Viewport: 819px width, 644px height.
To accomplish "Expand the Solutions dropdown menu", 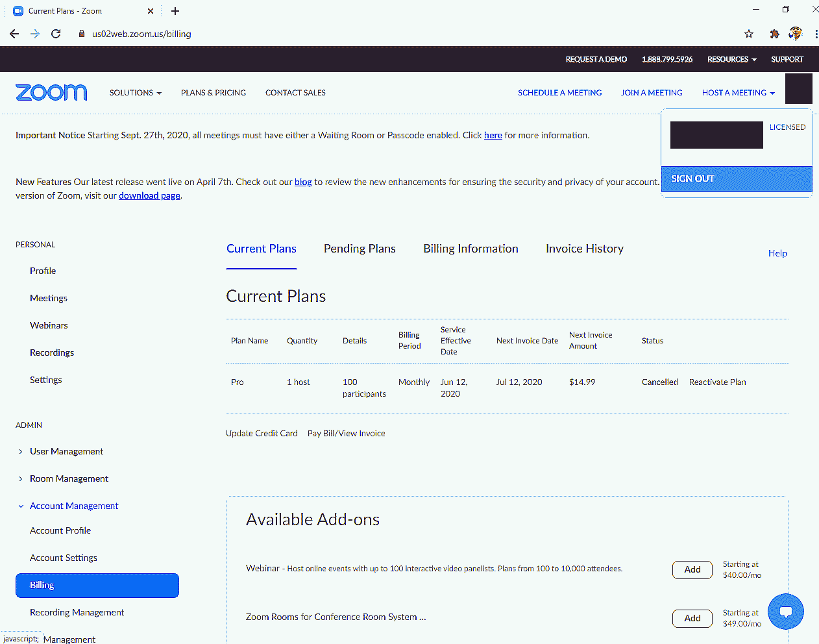I will click(x=135, y=93).
